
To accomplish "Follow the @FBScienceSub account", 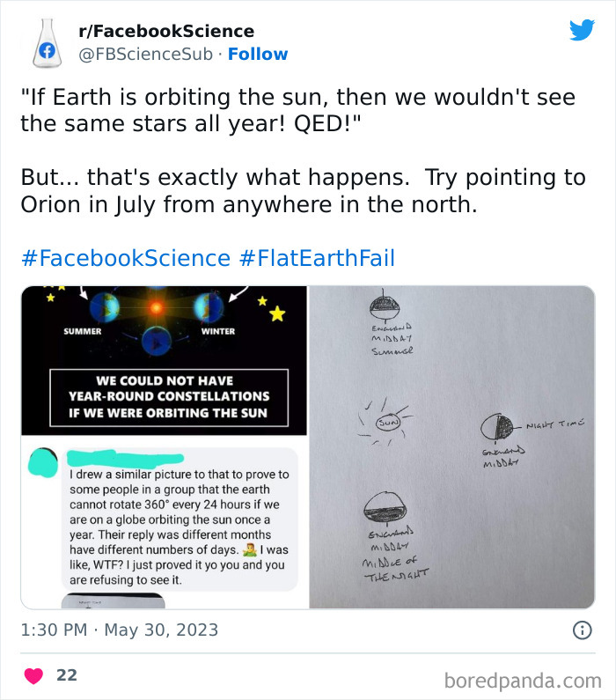I will tap(258, 54).
